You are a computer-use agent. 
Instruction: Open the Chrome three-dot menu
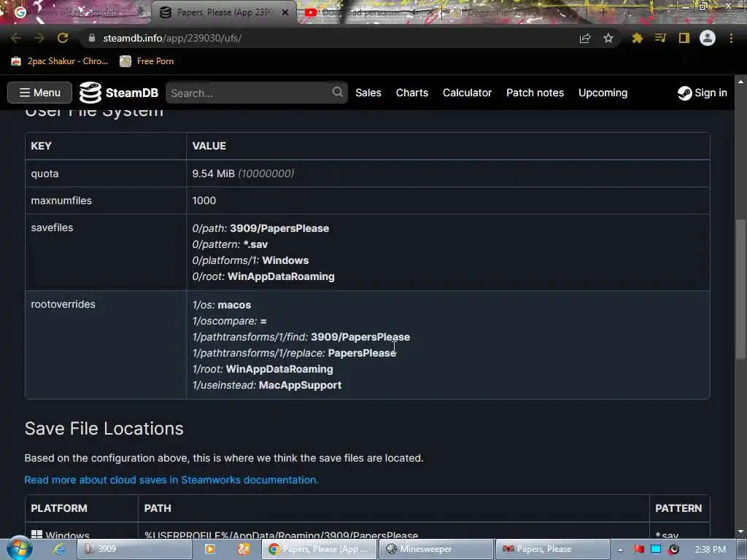[731, 38]
